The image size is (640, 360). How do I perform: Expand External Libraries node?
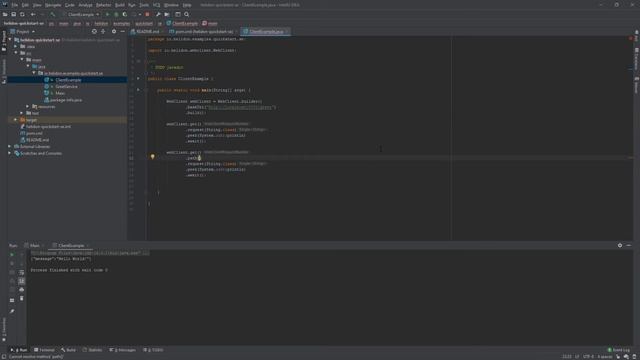tap(10, 147)
